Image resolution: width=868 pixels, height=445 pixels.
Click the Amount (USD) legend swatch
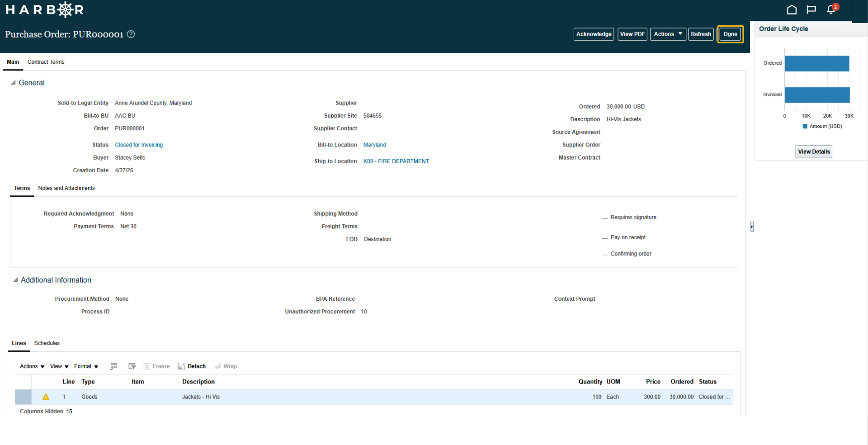click(x=805, y=127)
